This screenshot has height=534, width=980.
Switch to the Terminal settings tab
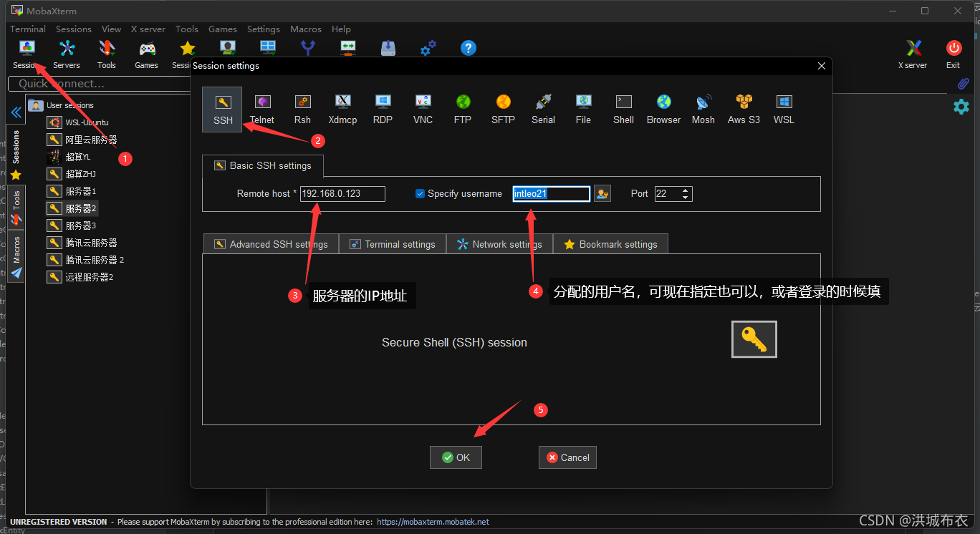pyautogui.click(x=392, y=244)
